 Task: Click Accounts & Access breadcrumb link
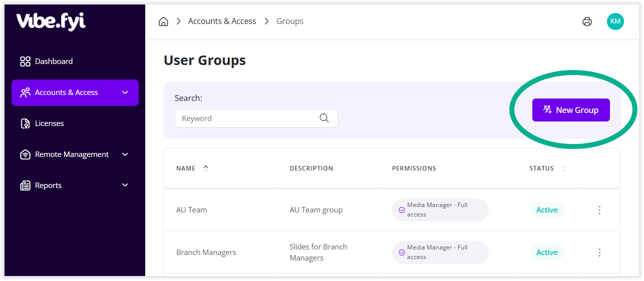pos(222,21)
